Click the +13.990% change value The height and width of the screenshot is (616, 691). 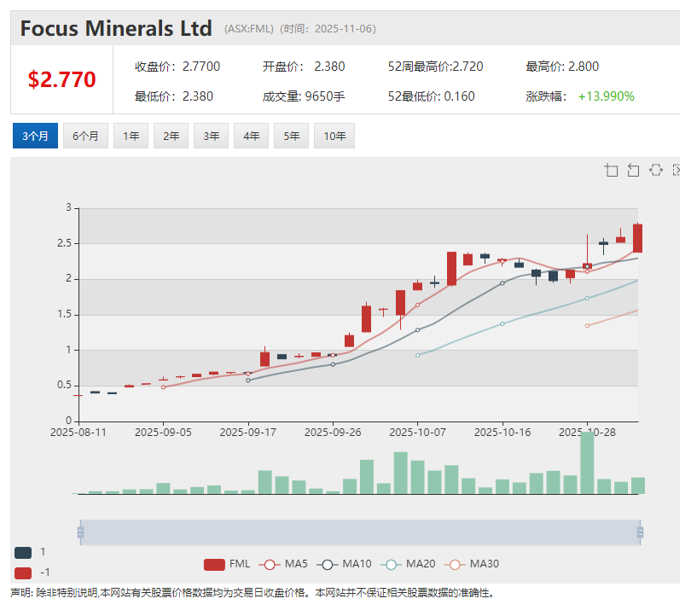[x=607, y=96]
